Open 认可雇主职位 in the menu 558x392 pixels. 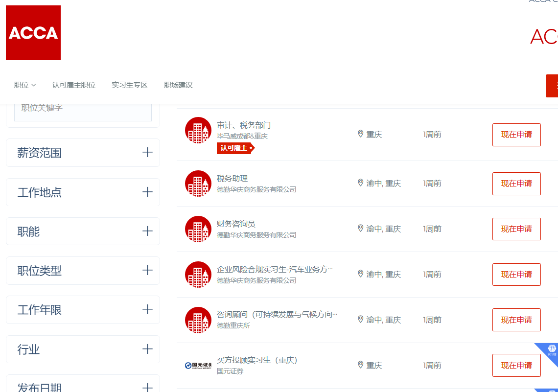coord(73,85)
